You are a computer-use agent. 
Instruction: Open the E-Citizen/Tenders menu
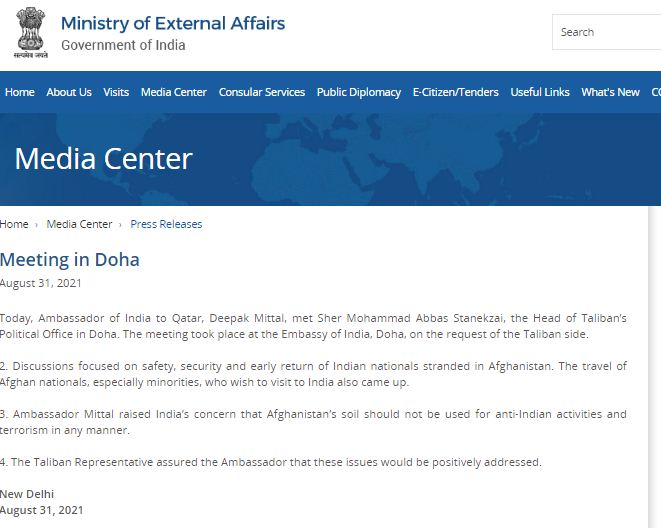(x=456, y=92)
